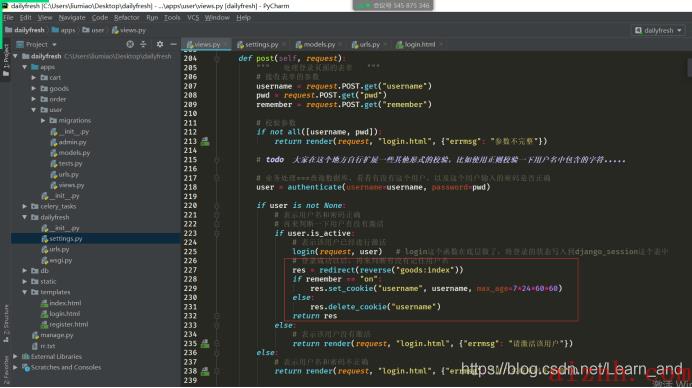Switch to the login.html editor tab
This screenshot has width=692, height=388.
point(419,45)
